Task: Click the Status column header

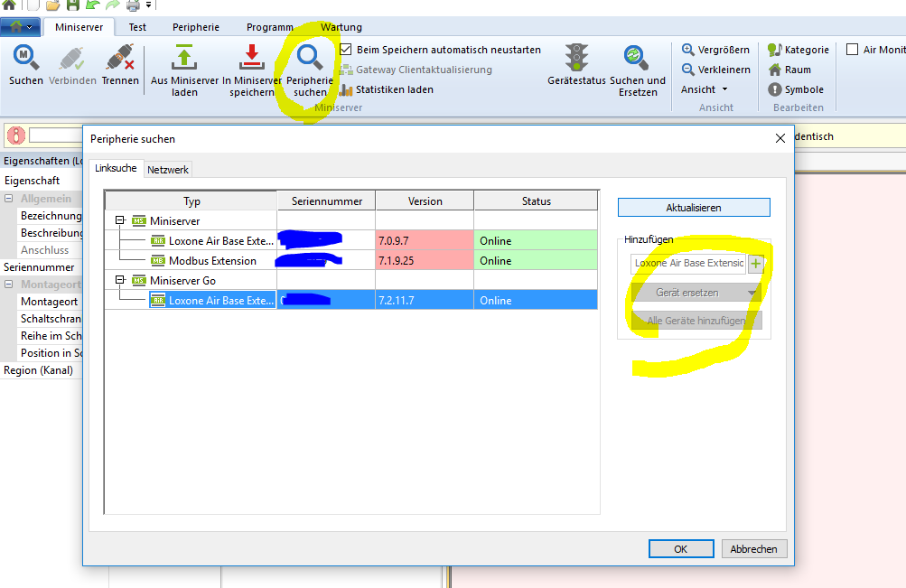Action: [x=536, y=201]
